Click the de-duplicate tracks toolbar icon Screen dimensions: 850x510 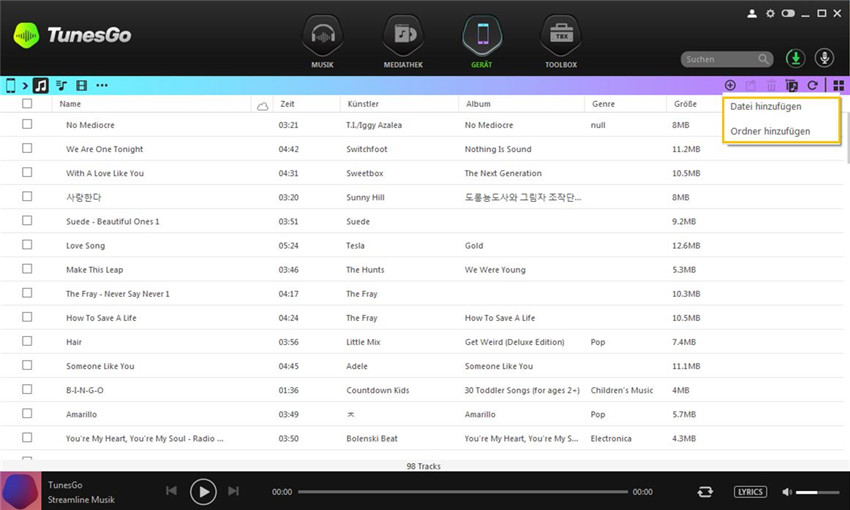791,85
